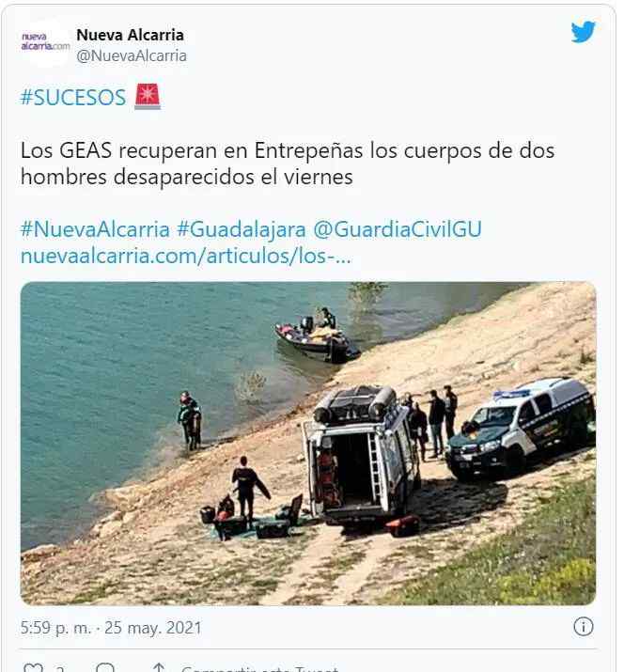Open the tweet timestamp 25 may. 2021
The height and width of the screenshot is (672, 624).
point(111,628)
